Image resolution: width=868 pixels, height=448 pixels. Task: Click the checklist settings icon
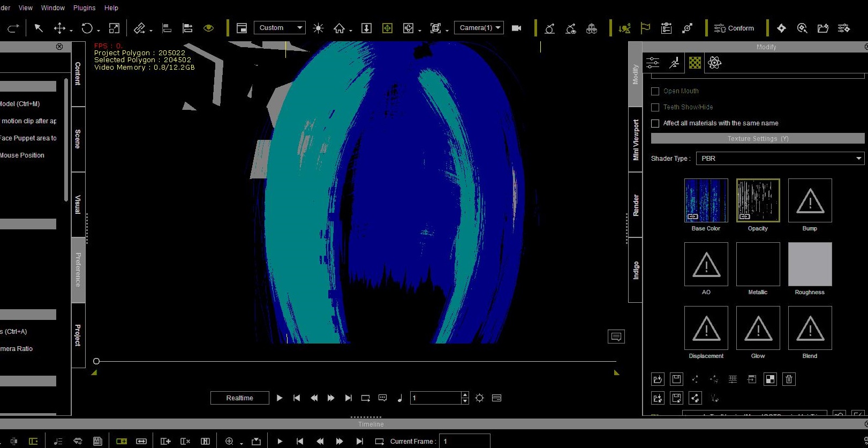(x=667, y=28)
